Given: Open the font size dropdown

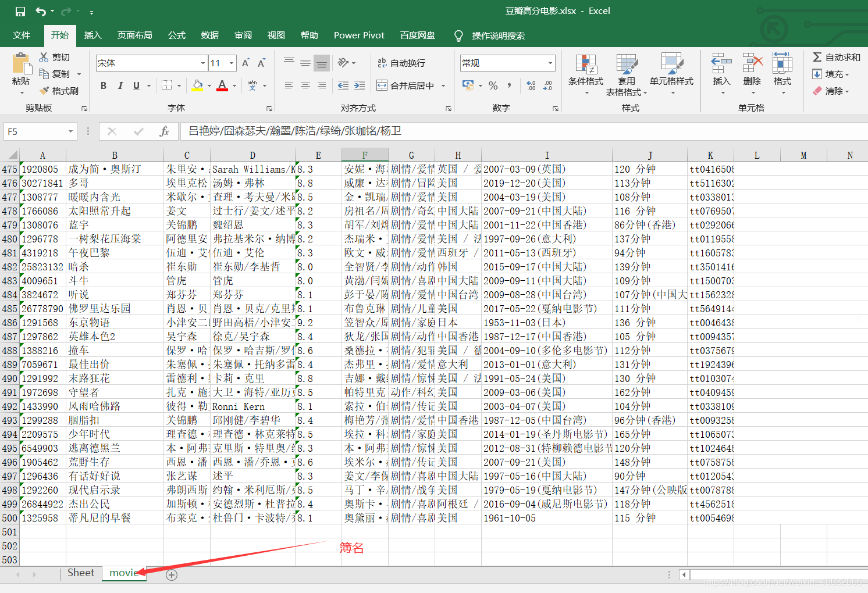Looking at the screenshot, I should tap(232, 63).
